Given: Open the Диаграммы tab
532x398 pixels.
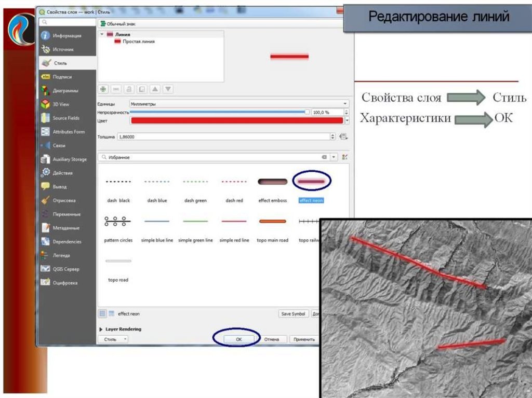Looking at the screenshot, I should pyautogui.click(x=65, y=90).
